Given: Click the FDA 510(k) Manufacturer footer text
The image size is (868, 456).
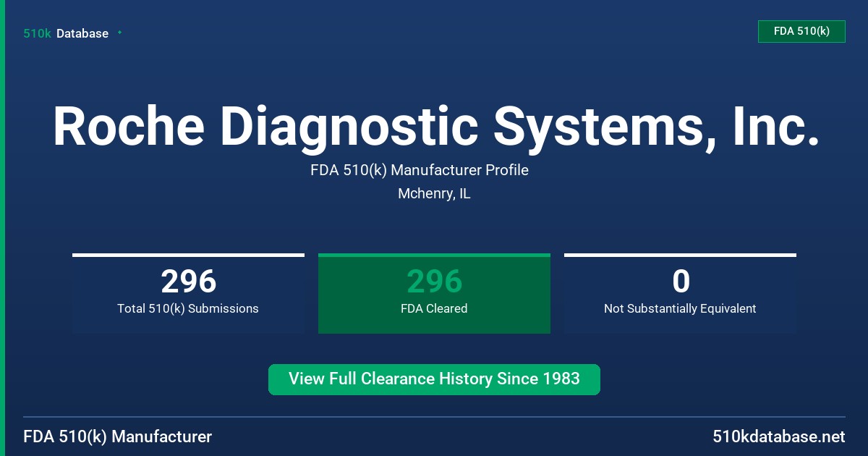Looking at the screenshot, I should (118, 436).
